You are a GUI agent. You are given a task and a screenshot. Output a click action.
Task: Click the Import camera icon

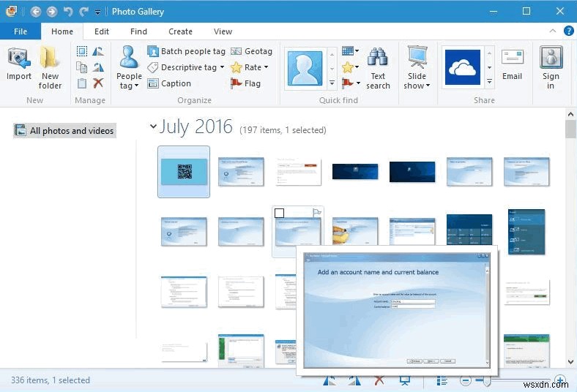[x=18, y=59]
